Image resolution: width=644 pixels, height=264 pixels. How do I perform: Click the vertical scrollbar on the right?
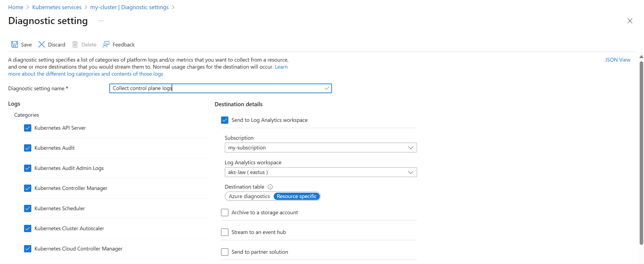(641, 151)
